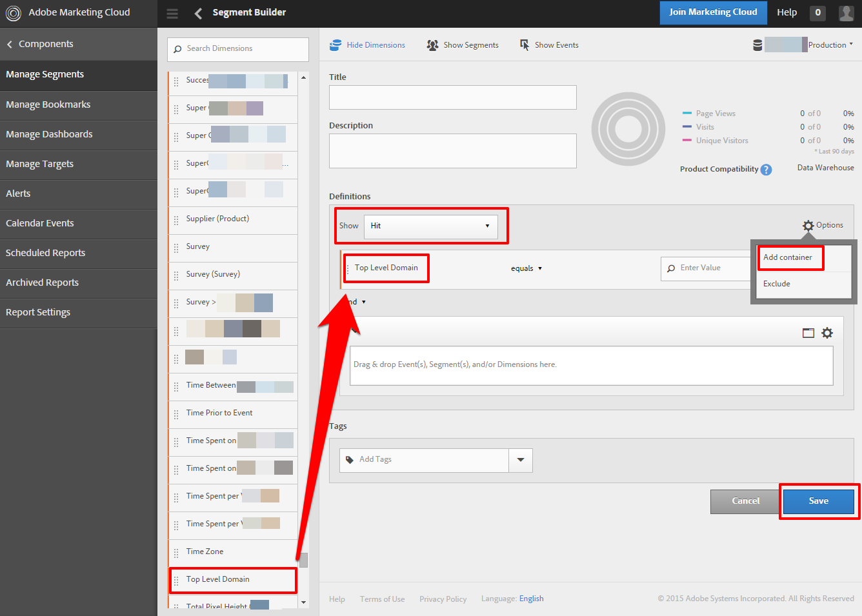862x616 pixels.
Task: Click the Title input field
Action: click(452, 97)
